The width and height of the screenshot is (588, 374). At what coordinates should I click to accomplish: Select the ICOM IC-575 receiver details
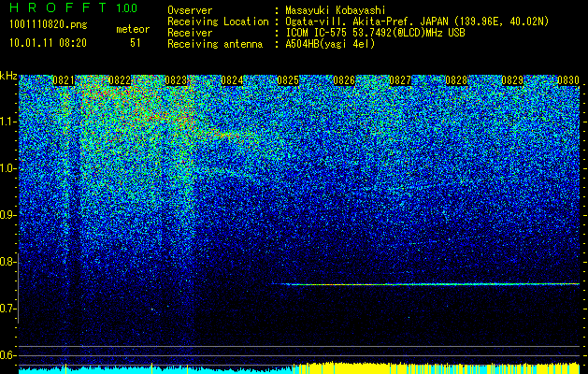pyautogui.click(x=375, y=33)
